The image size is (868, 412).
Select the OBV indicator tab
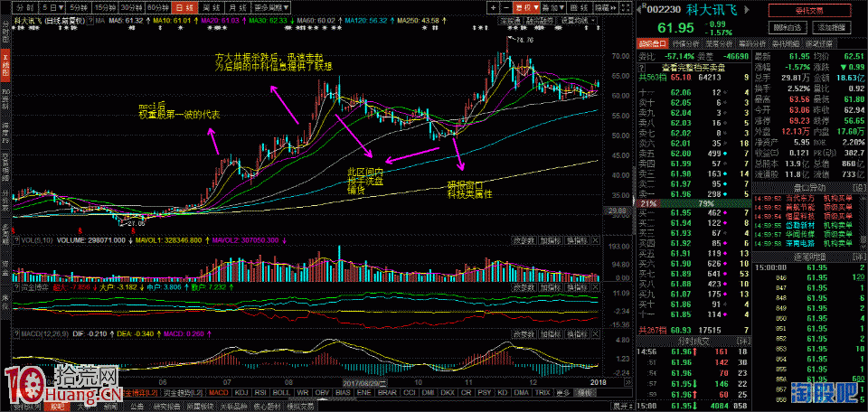pyautogui.click(x=322, y=392)
